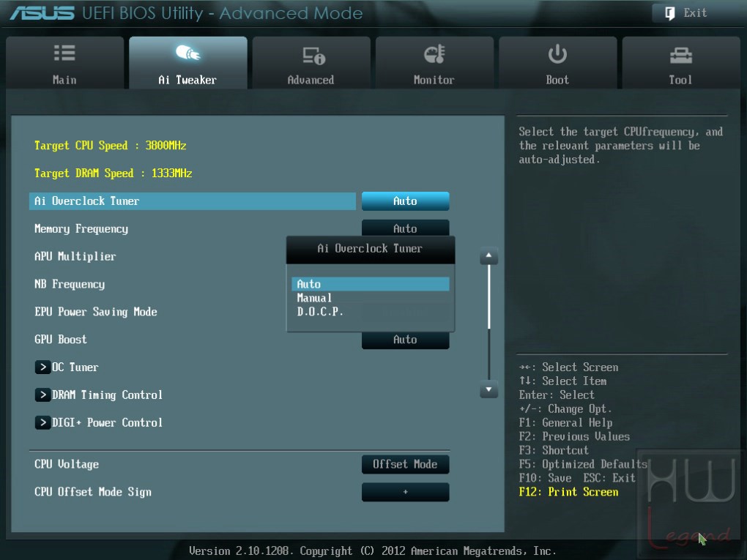Click the OC Tuner arrow icon
This screenshot has width=747, height=560.
click(42, 367)
